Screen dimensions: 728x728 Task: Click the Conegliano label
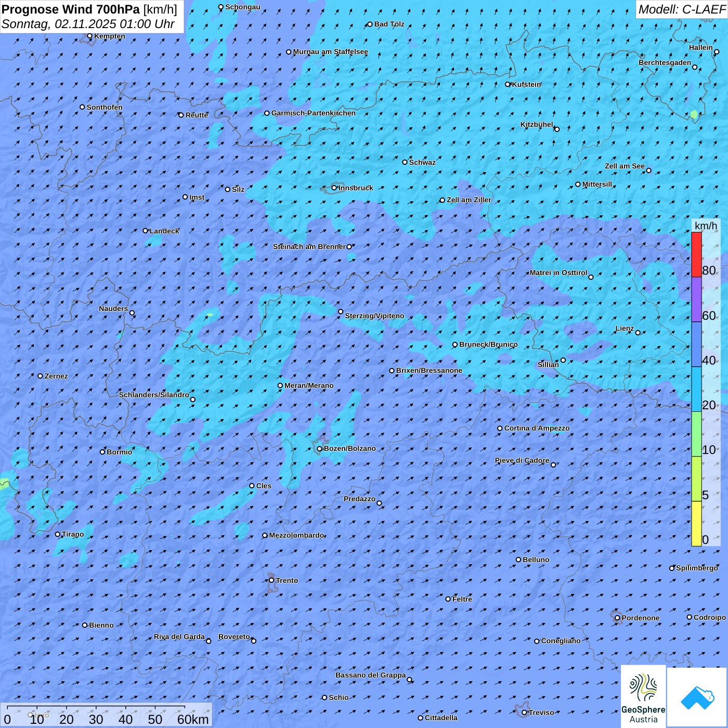[x=561, y=641]
